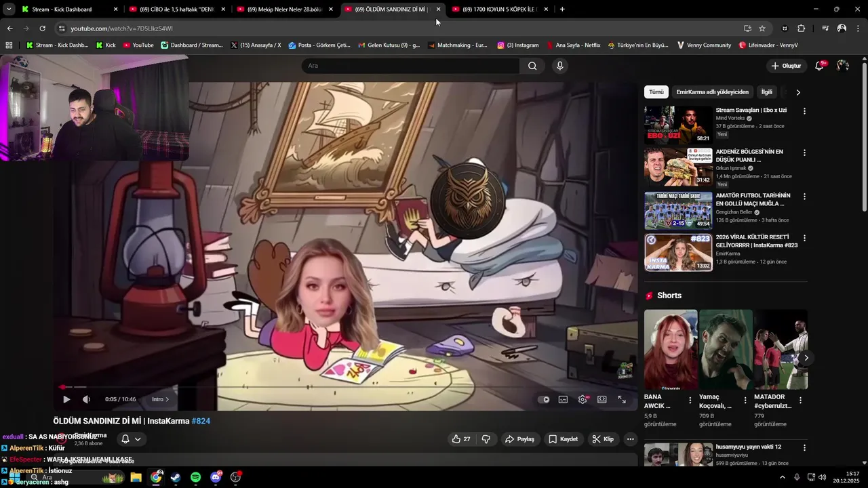The height and width of the screenshot is (488, 868).
Task: Open the Stream Savaşları Ebo x Uzi thumbnail
Action: click(678, 125)
